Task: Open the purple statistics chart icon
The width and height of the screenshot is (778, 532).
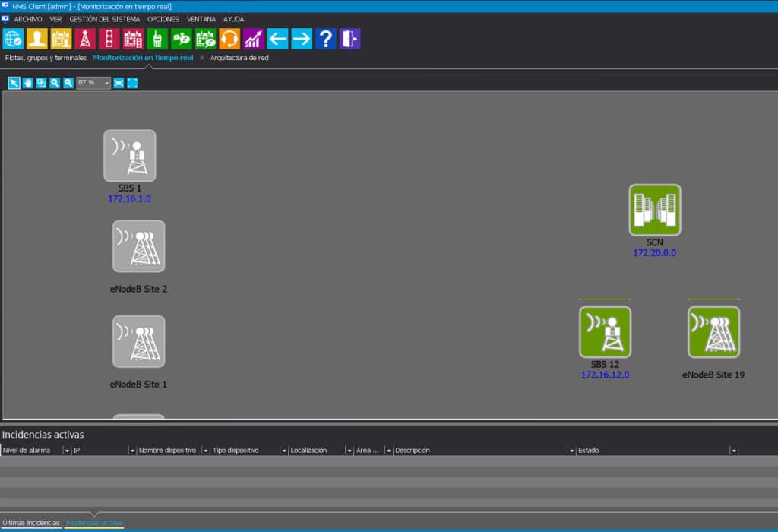Action: 253,39
